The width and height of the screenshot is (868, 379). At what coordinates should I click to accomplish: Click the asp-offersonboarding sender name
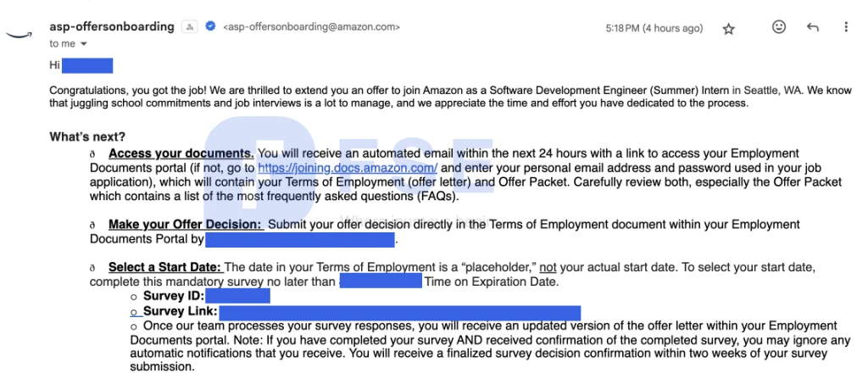(112, 26)
